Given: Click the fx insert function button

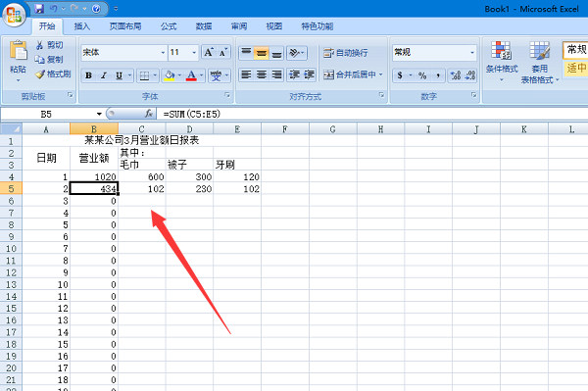Looking at the screenshot, I should tap(149, 114).
